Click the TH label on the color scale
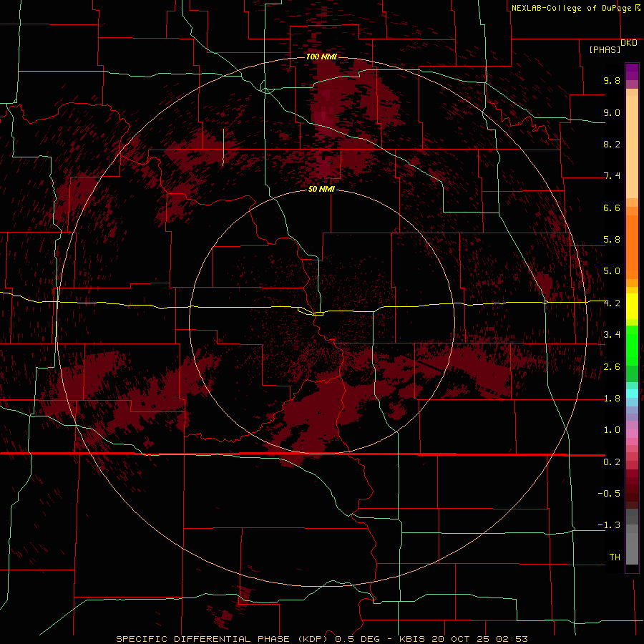 (x=615, y=557)
